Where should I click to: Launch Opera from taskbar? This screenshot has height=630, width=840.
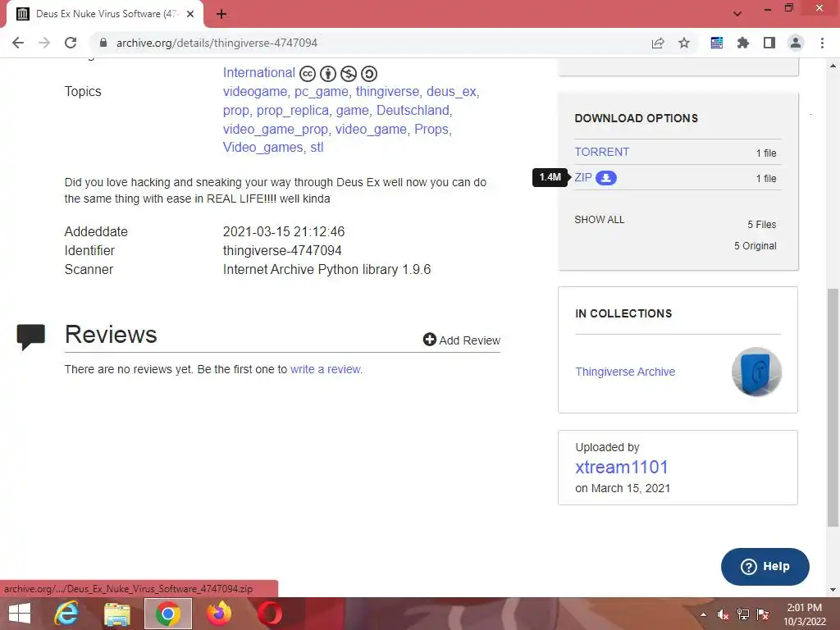point(269,614)
